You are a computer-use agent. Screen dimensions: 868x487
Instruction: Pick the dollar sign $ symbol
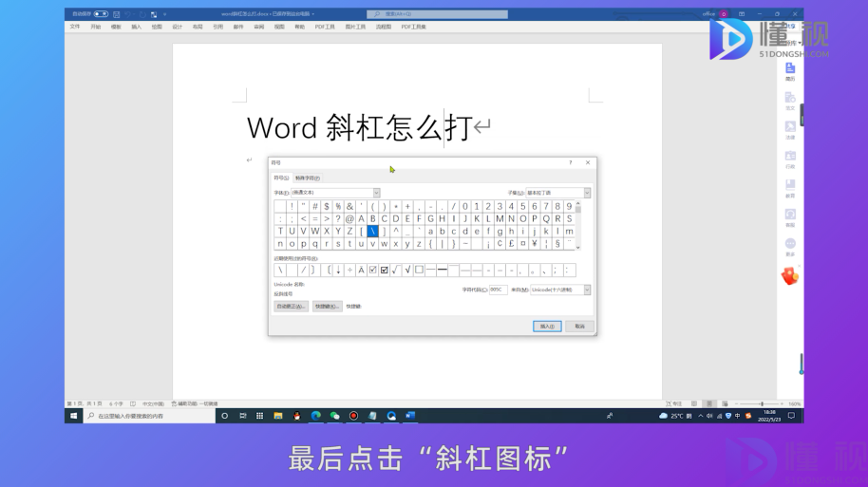(x=327, y=206)
